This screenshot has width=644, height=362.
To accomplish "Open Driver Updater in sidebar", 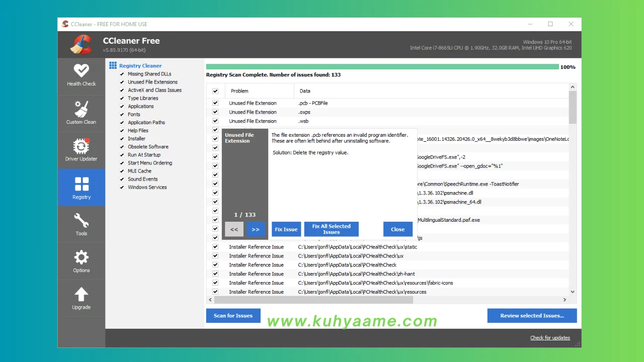I will coord(81,150).
